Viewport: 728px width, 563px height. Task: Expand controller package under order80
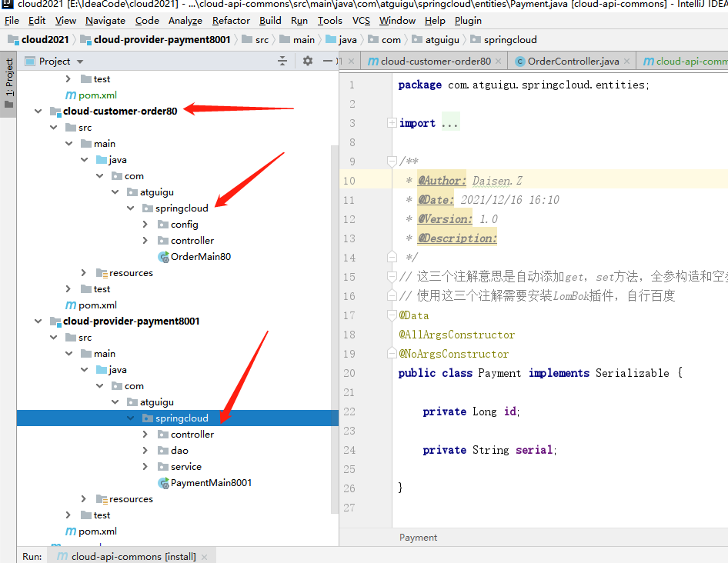pos(145,241)
